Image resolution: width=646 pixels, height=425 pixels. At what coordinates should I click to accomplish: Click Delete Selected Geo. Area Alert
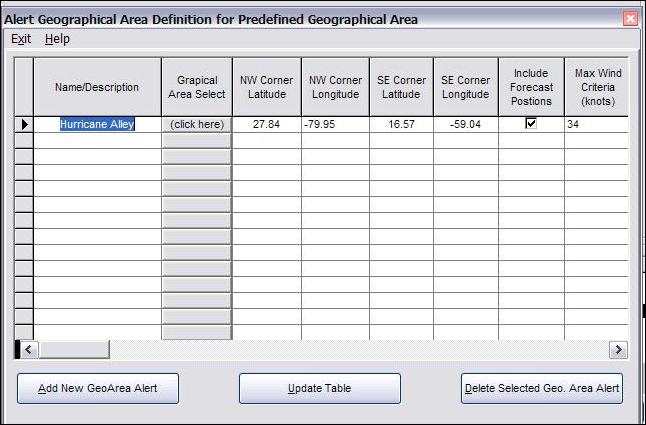tap(542, 388)
